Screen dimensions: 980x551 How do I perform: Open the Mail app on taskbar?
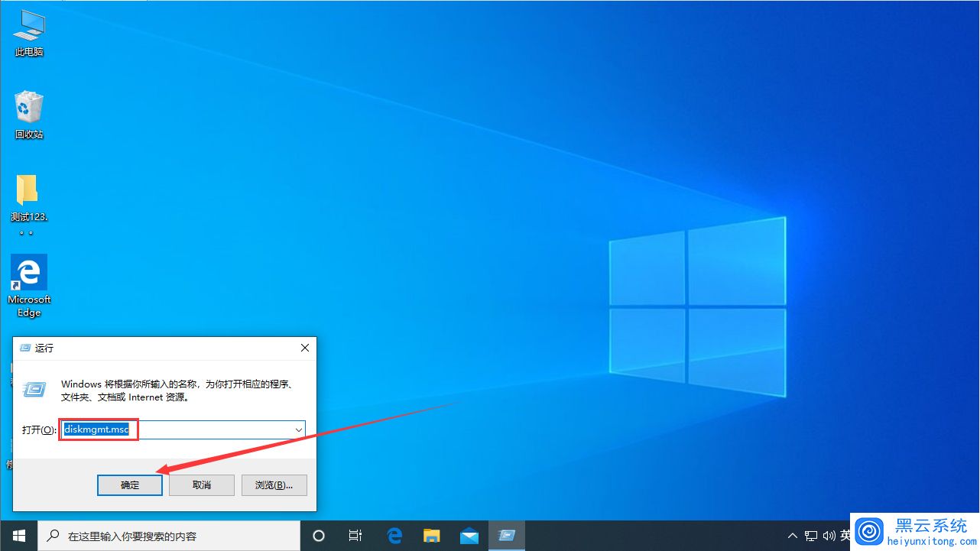click(469, 536)
